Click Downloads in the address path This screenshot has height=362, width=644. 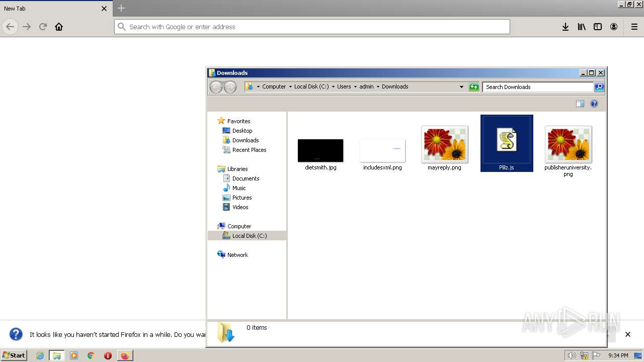coord(395,86)
